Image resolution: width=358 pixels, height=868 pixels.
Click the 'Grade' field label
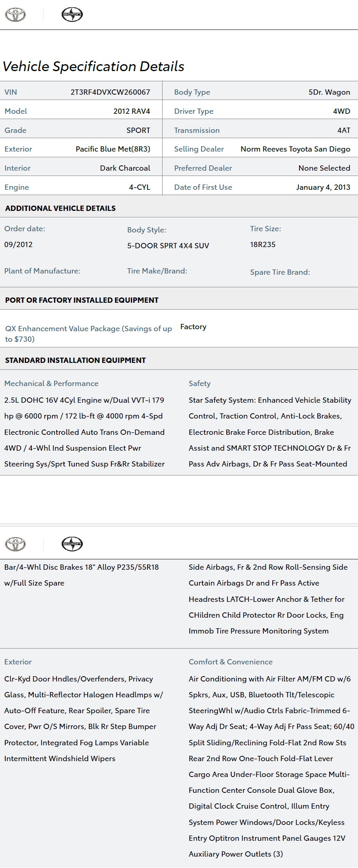(15, 130)
